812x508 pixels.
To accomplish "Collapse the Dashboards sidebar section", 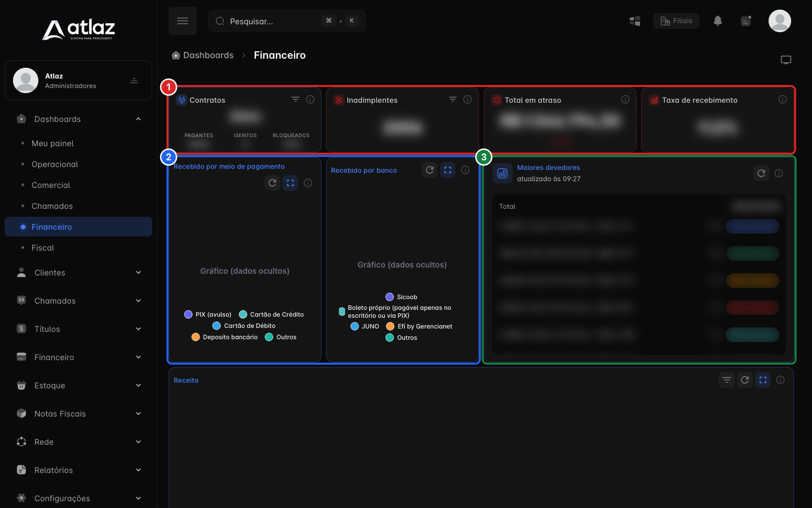I will [78, 119].
